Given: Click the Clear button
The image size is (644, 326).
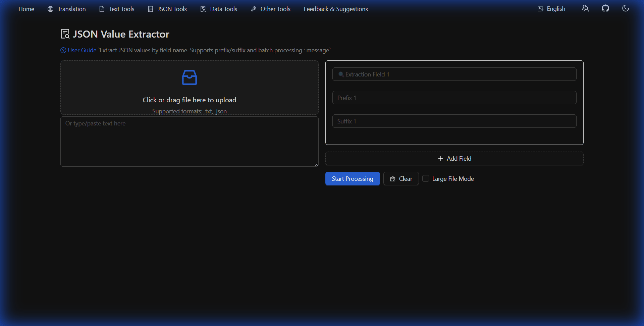Looking at the screenshot, I should click(401, 178).
